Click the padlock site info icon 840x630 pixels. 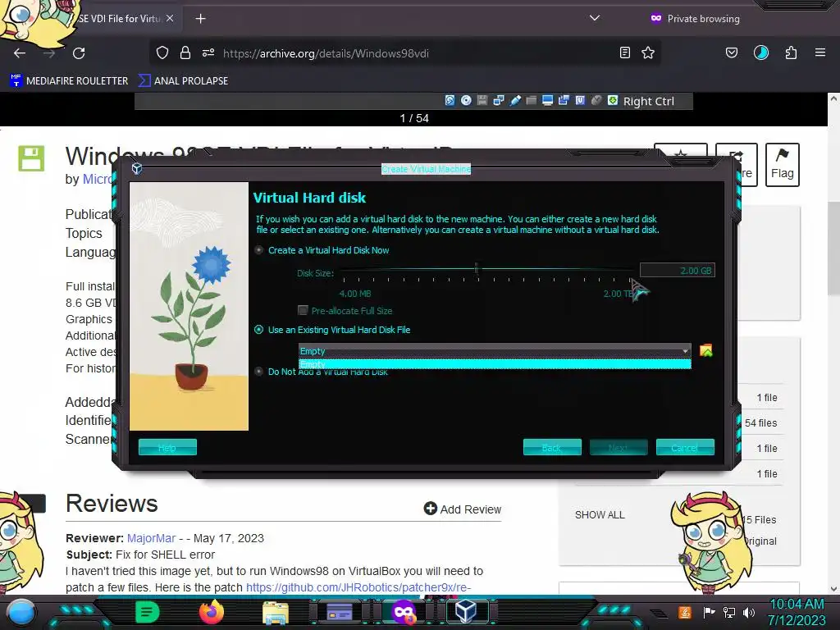tap(185, 52)
